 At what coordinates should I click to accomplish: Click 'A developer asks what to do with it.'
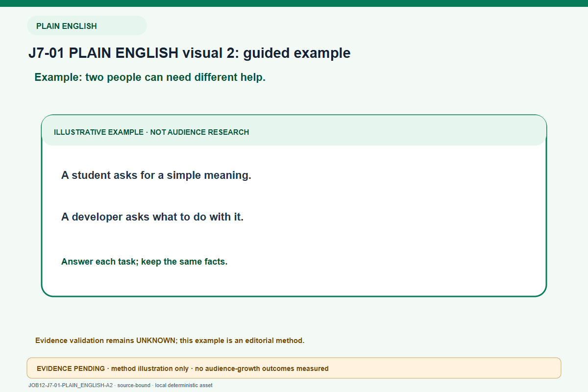click(x=152, y=217)
